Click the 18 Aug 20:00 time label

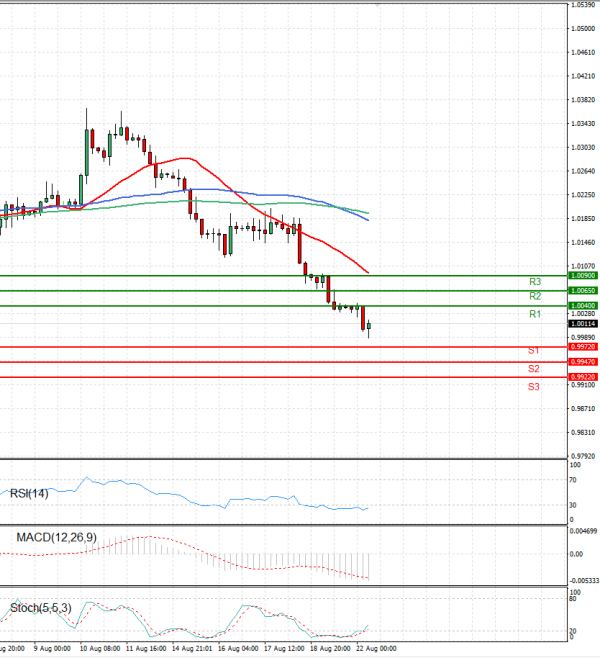coord(330,649)
